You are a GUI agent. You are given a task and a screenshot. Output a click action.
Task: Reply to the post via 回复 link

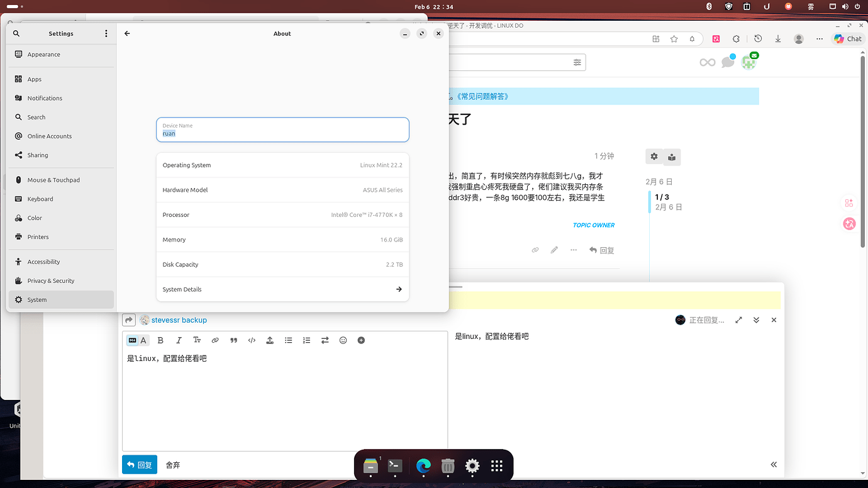tap(602, 250)
